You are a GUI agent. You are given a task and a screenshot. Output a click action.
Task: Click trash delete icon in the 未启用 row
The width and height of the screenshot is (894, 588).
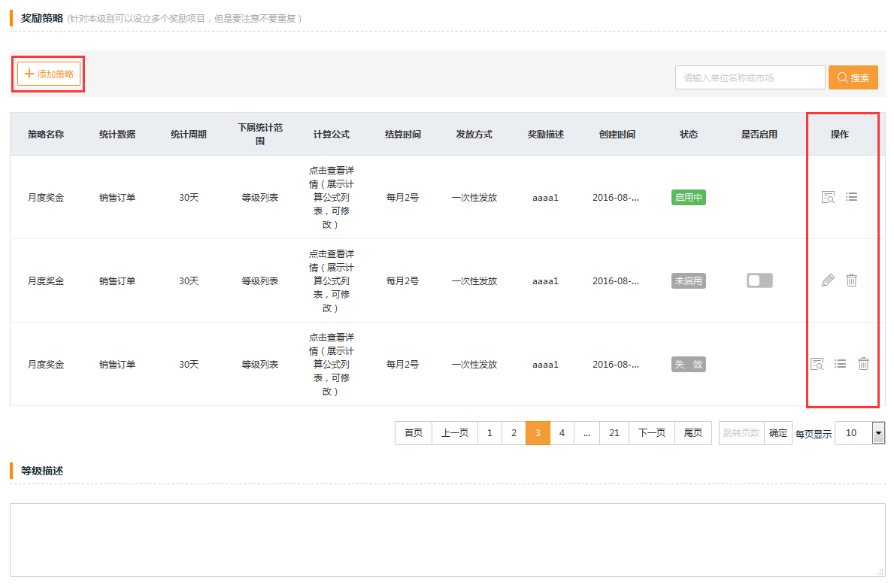click(851, 280)
